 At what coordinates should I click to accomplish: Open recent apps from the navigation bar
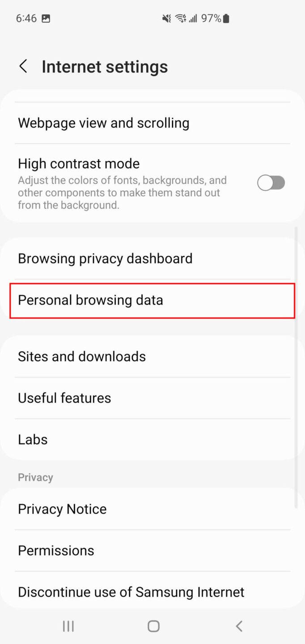[68, 626]
